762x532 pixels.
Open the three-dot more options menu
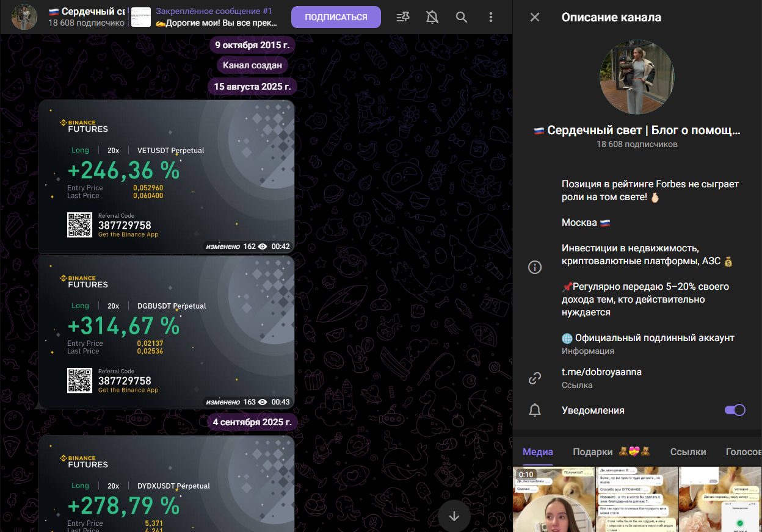click(491, 17)
